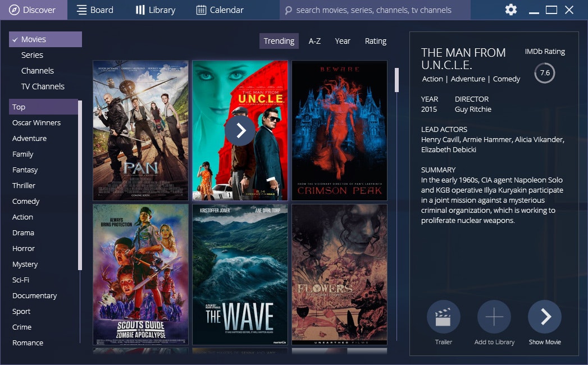Filter by Thriller genre
Image resolution: width=588 pixels, height=365 pixels.
(x=24, y=186)
